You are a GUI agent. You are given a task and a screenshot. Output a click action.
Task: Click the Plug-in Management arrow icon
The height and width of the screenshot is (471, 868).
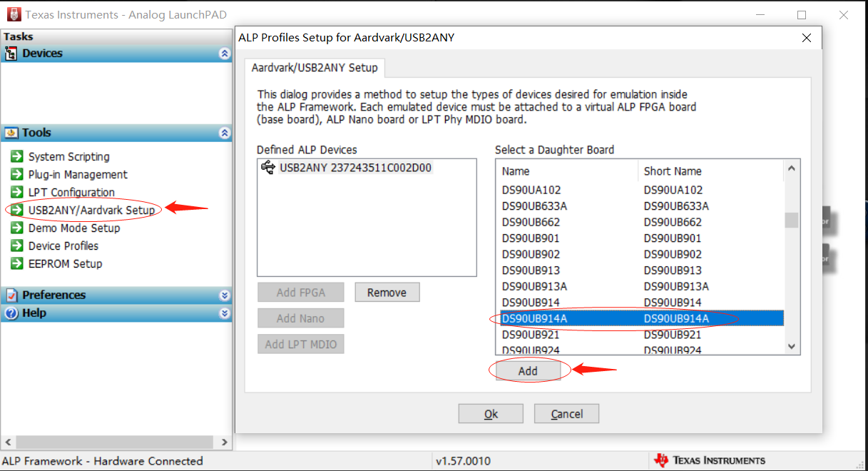17,174
